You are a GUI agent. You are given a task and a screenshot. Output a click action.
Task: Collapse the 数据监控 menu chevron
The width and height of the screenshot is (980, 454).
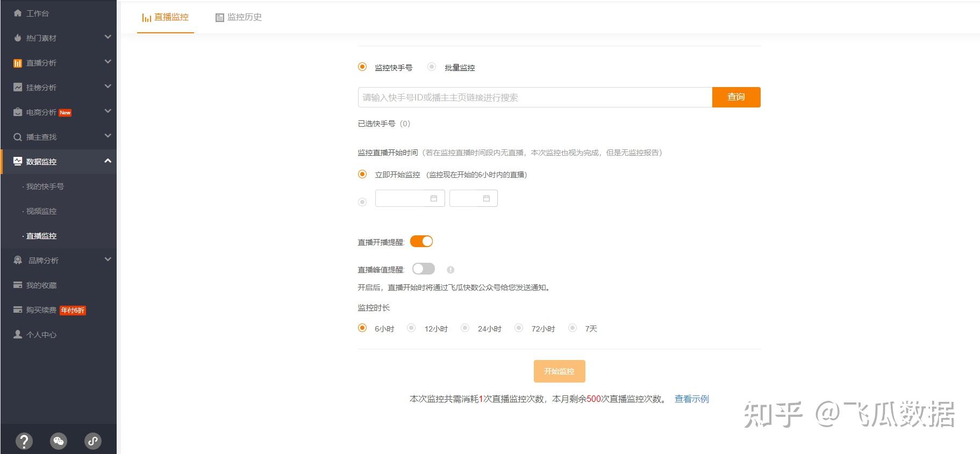[x=108, y=161]
